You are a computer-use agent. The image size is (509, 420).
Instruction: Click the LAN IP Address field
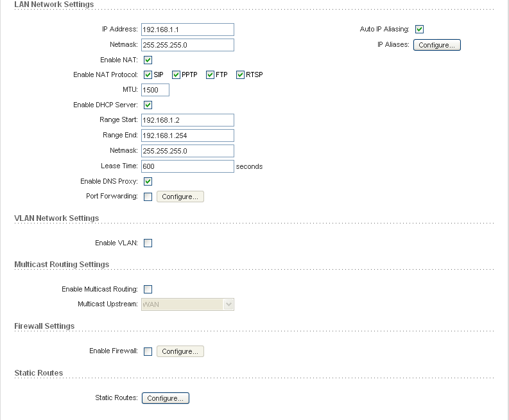click(x=187, y=30)
